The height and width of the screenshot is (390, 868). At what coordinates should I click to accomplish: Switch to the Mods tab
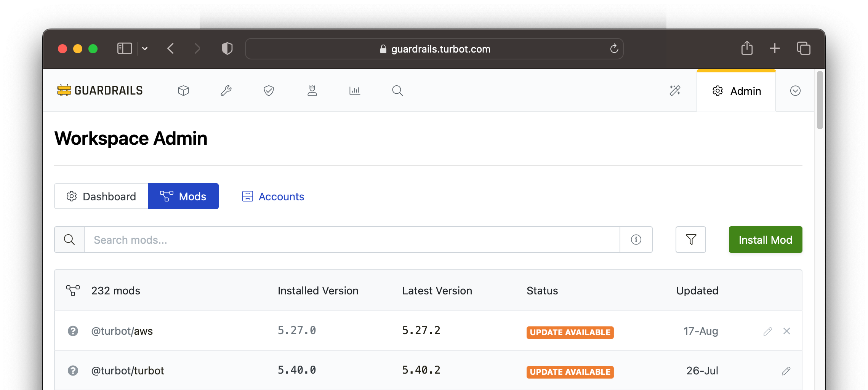click(x=183, y=196)
